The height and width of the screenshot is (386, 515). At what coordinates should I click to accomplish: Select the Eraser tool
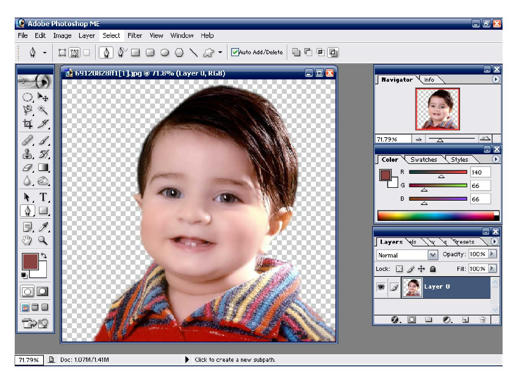pos(27,168)
